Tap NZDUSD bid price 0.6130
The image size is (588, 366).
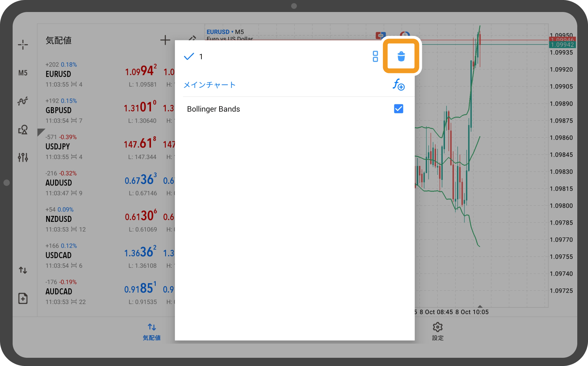(x=141, y=216)
